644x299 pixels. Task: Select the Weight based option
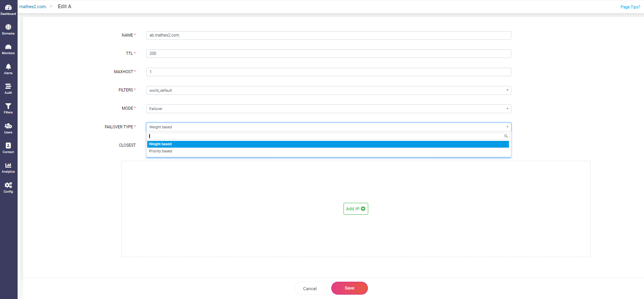click(x=328, y=144)
